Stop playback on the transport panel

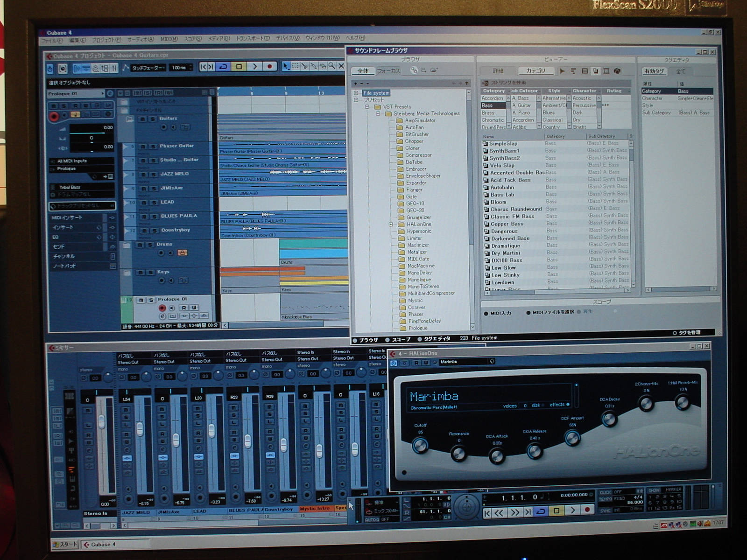coord(557,511)
